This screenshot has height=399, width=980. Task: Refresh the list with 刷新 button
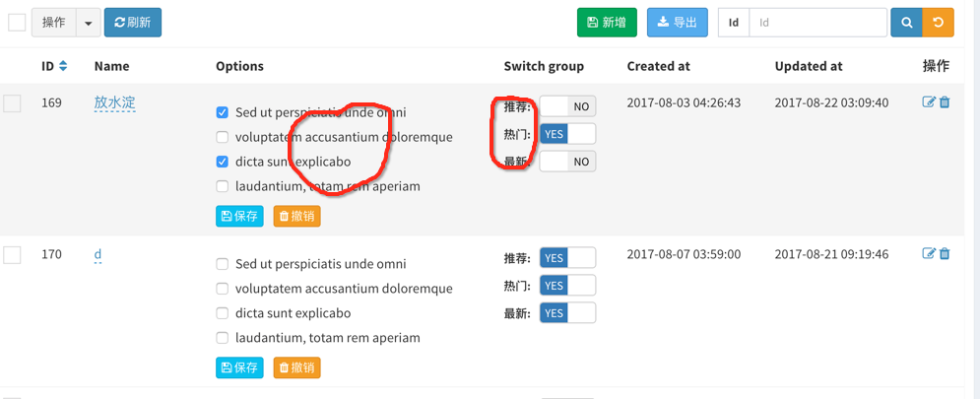pyautogui.click(x=133, y=23)
